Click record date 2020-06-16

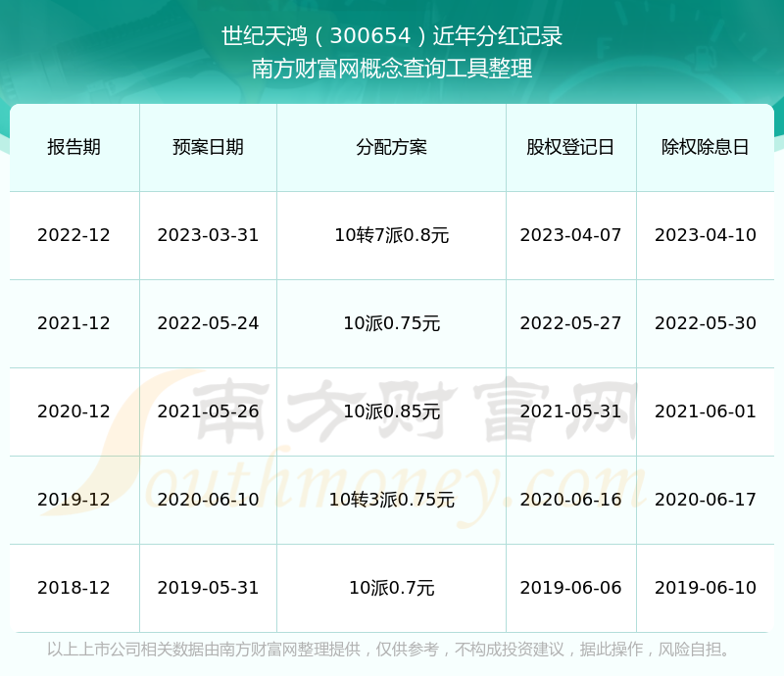click(570, 500)
